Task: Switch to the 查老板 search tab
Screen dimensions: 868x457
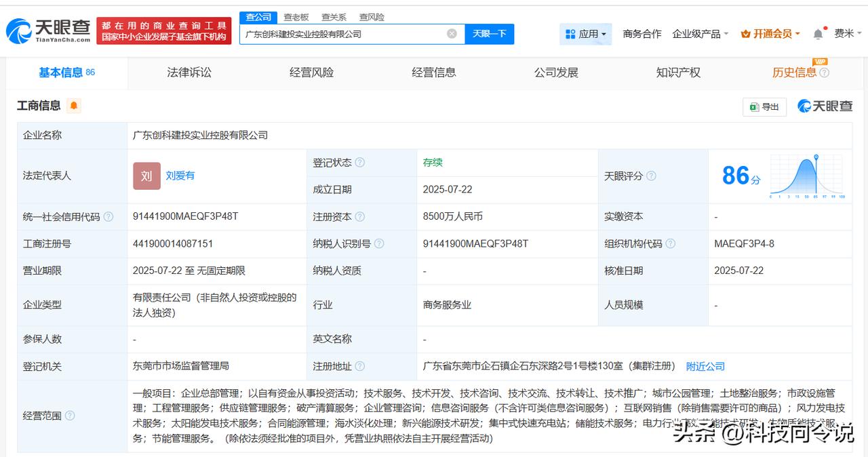Action: (296, 17)
